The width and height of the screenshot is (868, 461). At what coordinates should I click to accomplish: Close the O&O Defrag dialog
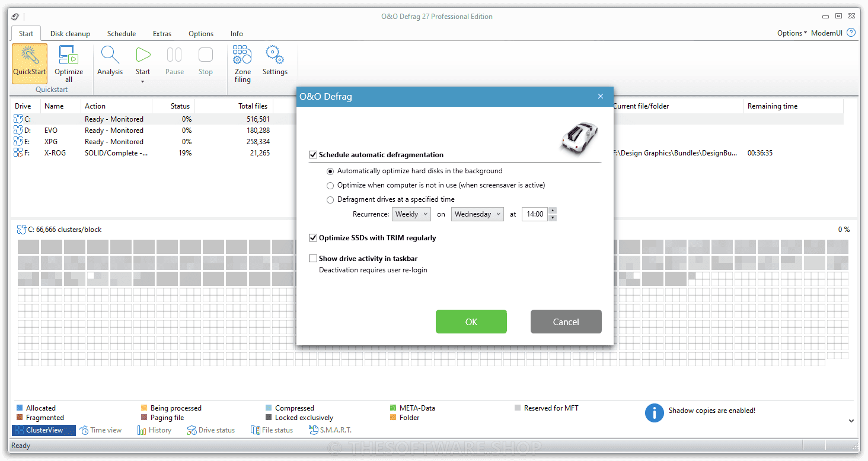point(601,97)
